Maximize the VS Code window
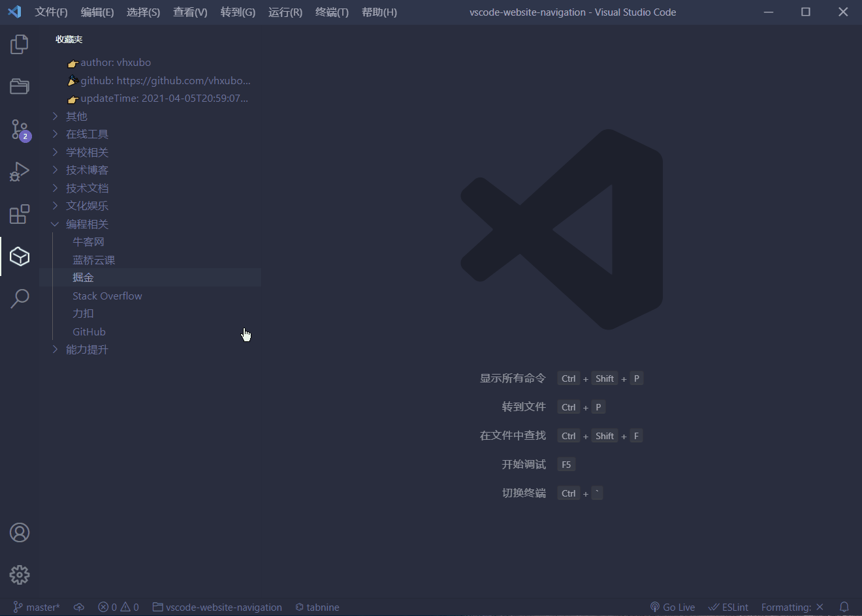The image size is (862, 616). coord(806,12)
